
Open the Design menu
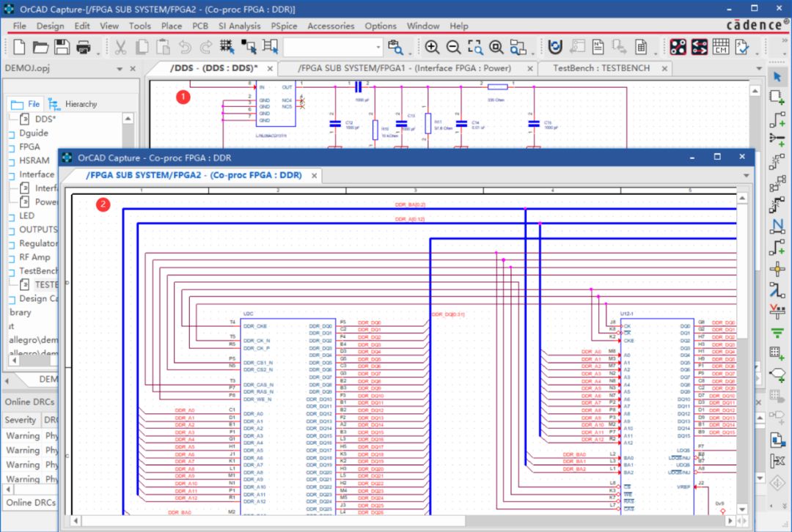[x=50, y=26]
